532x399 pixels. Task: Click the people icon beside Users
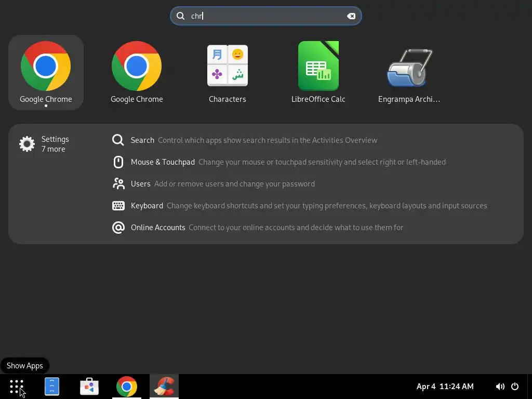click(118, 183)
